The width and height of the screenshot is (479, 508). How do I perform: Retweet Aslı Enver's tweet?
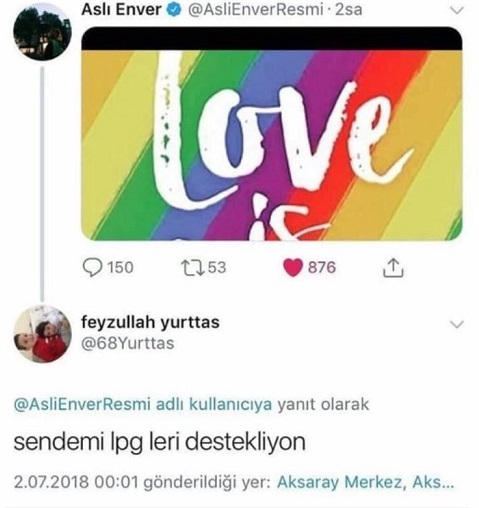click(x=193, y=268)
